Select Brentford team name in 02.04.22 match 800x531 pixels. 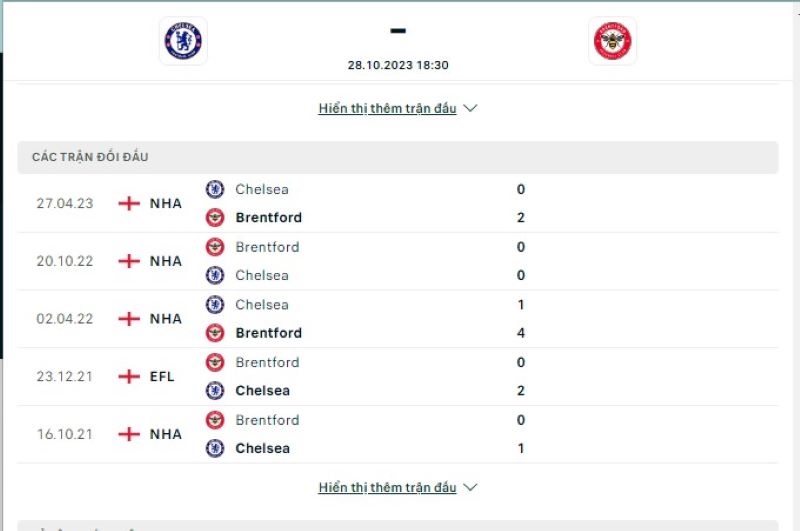268,333
